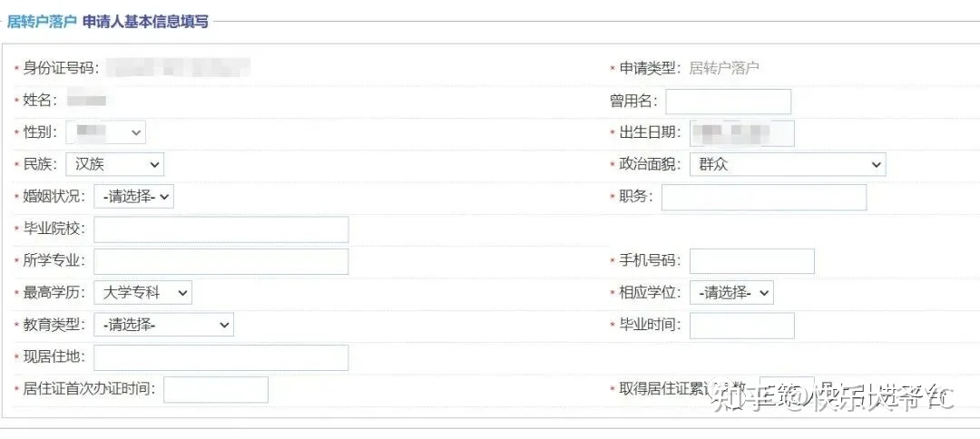Viewport: 980px width, 439px height.
Task: Open the 教育类型 dropdown
Action: coord(163,326)
